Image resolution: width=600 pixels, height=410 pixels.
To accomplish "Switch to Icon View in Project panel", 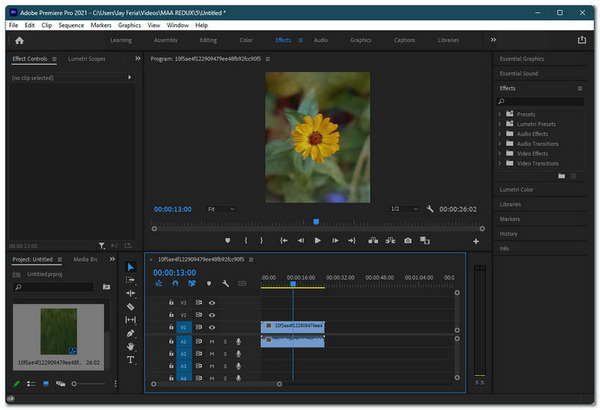I will pos(46,384).
